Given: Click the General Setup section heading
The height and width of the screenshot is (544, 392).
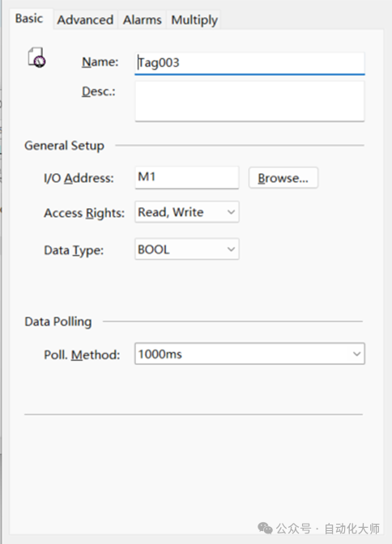Looking at the screenshot, I should coord(64,146).
